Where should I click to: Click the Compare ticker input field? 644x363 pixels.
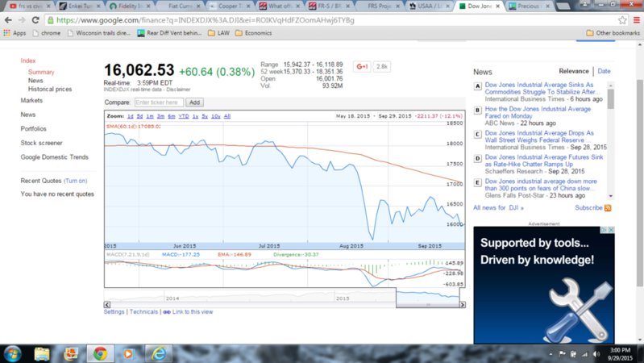159,102
